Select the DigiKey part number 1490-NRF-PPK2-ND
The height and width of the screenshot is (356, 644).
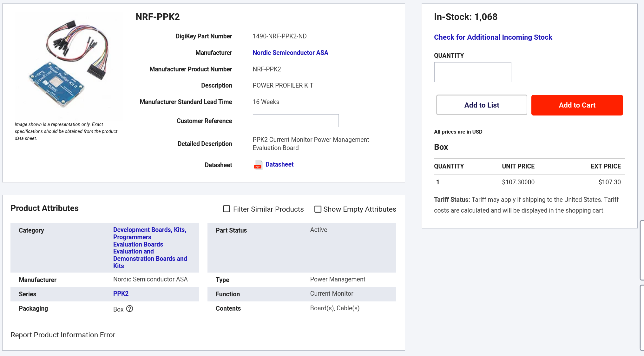tap(279, 36)
